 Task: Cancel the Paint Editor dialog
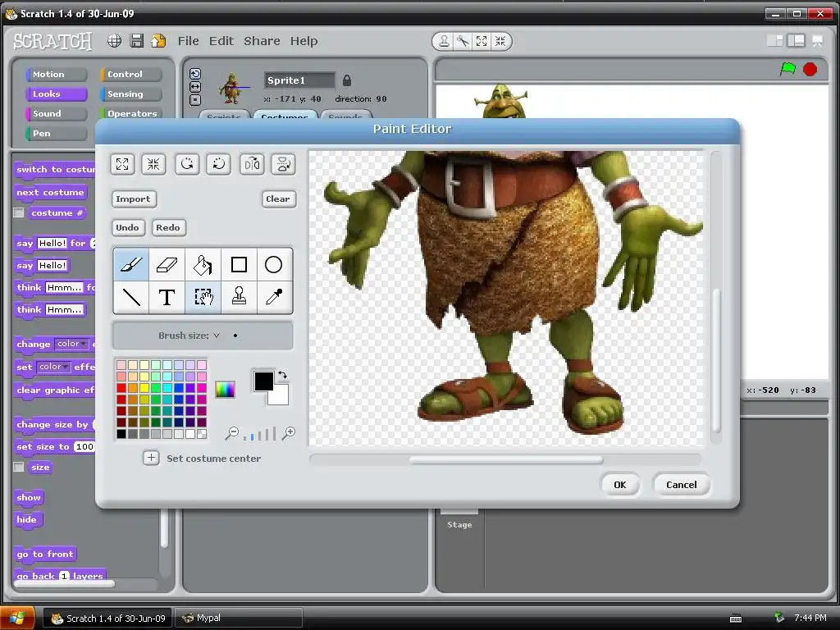pyautogui.click(x=682, y=485)
